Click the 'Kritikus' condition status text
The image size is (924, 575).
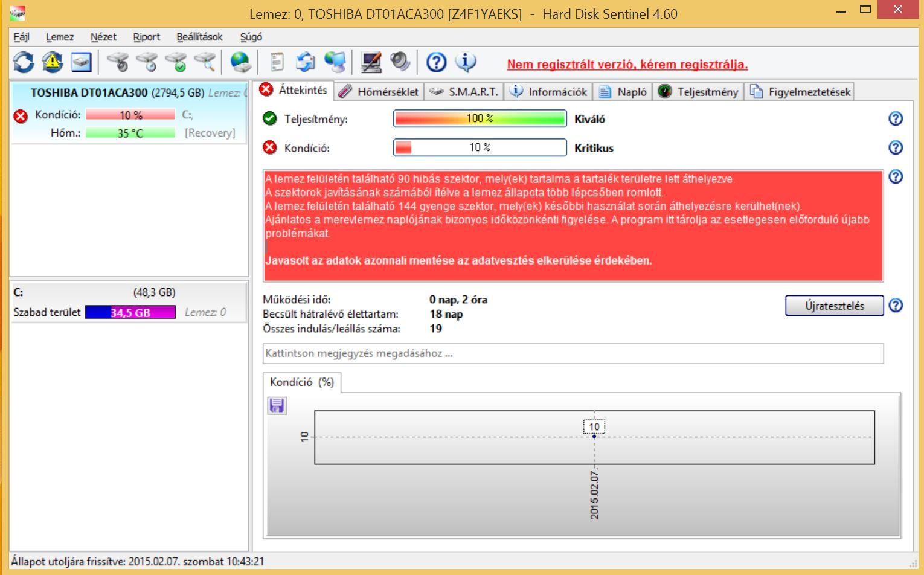[x=594, y=148]
